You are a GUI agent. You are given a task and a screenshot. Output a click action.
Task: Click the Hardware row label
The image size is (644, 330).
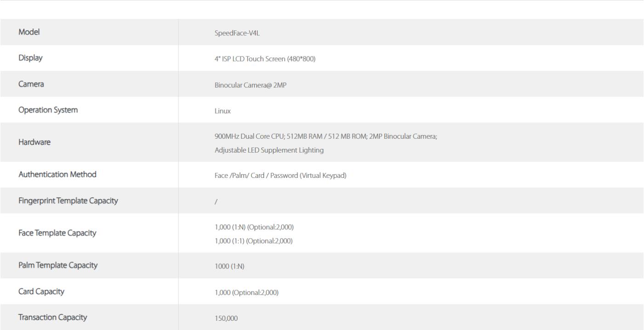[x=34, y=142]
